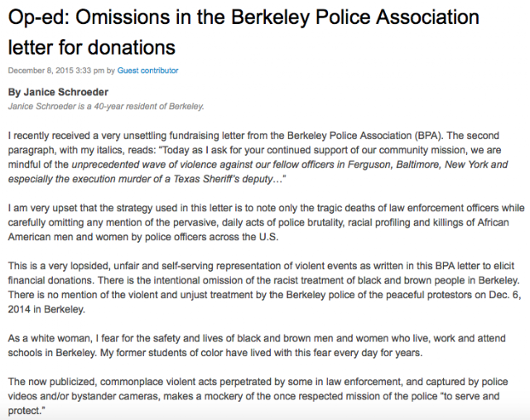Click the phrase 'Ferguson, Baltimore, New York'
This screenshot has width=530, height=420.
click(417, 165)
